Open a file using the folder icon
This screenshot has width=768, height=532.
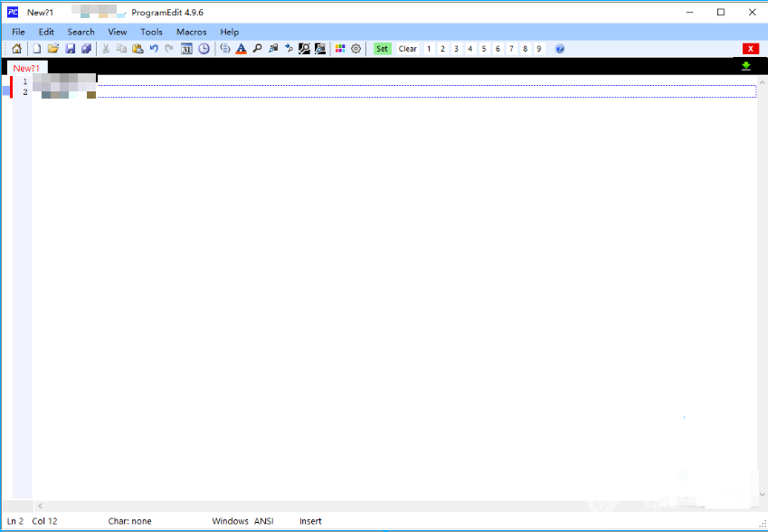tap(53, 49)
